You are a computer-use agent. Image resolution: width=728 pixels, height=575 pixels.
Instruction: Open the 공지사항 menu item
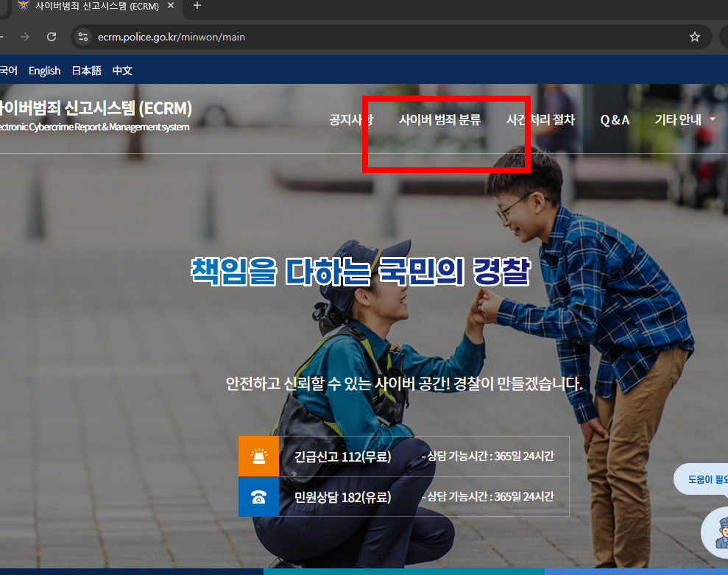click(352, 119)
